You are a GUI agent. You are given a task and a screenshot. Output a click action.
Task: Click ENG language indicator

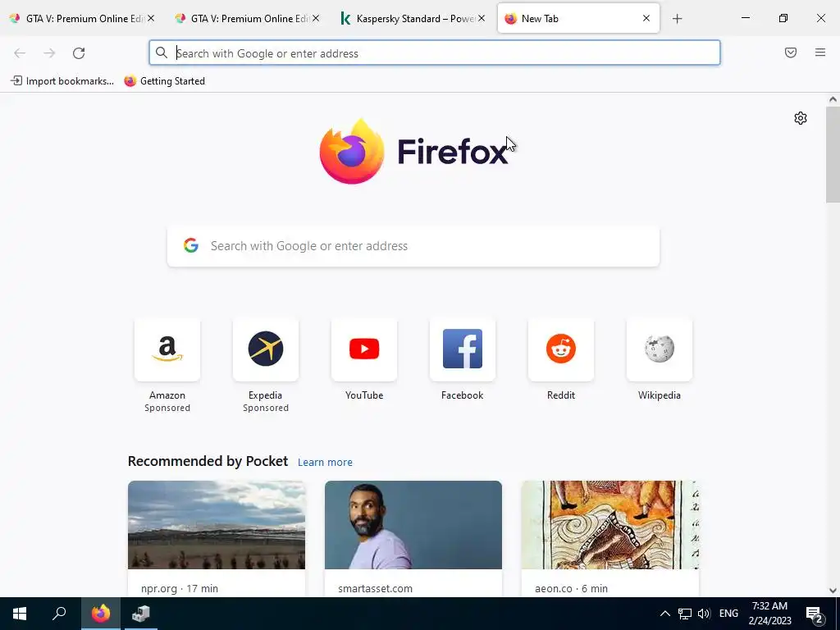pos(728,614)
